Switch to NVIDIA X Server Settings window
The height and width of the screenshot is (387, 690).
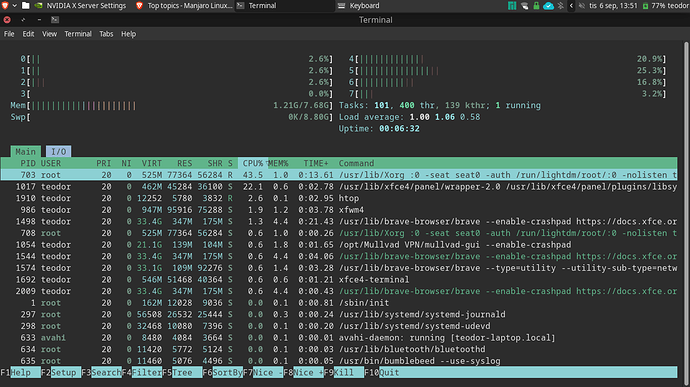coord(81,6)
